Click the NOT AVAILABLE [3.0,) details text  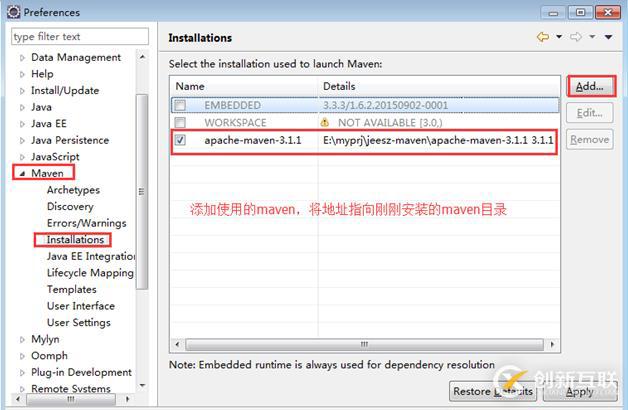click(x=390, y=123)
